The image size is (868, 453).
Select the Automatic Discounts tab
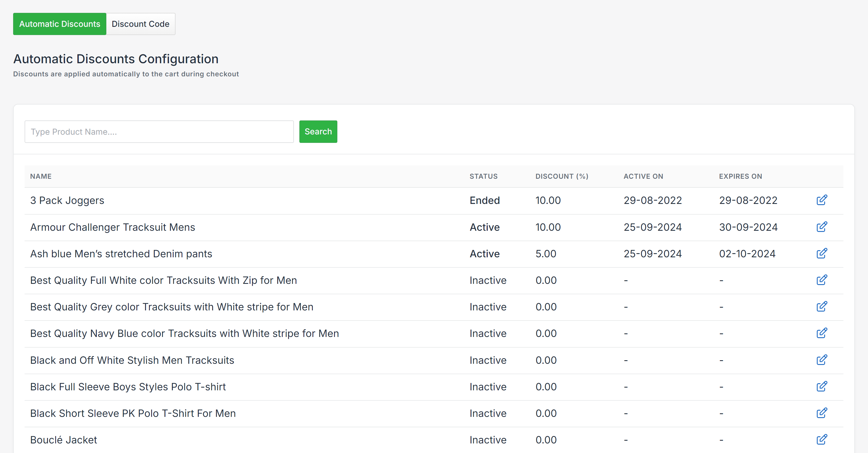pos(60,24)
